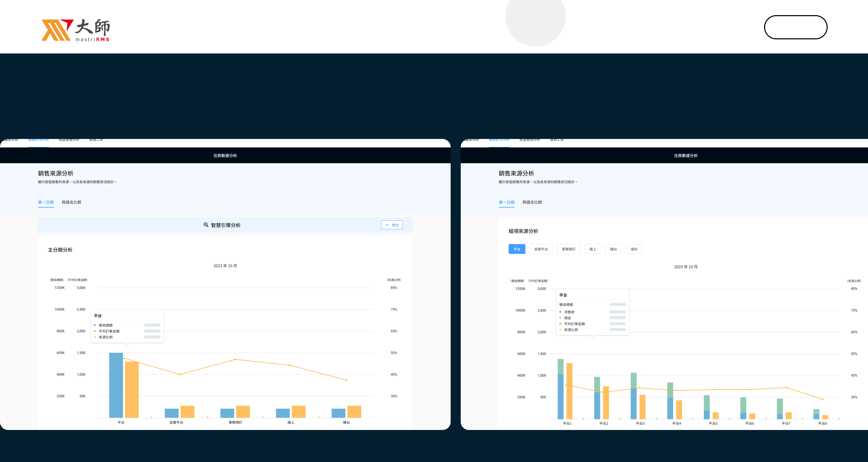Click the 業務預訂 x-axis label in left chart
The height and width of the screenshot is (462, 868).
[x=236, y=423]
